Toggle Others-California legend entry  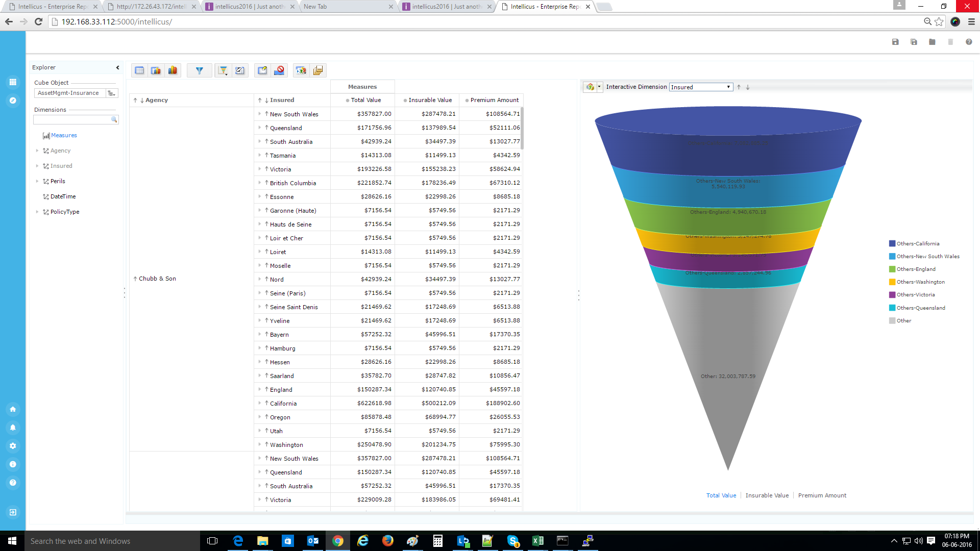pos(917,244)
